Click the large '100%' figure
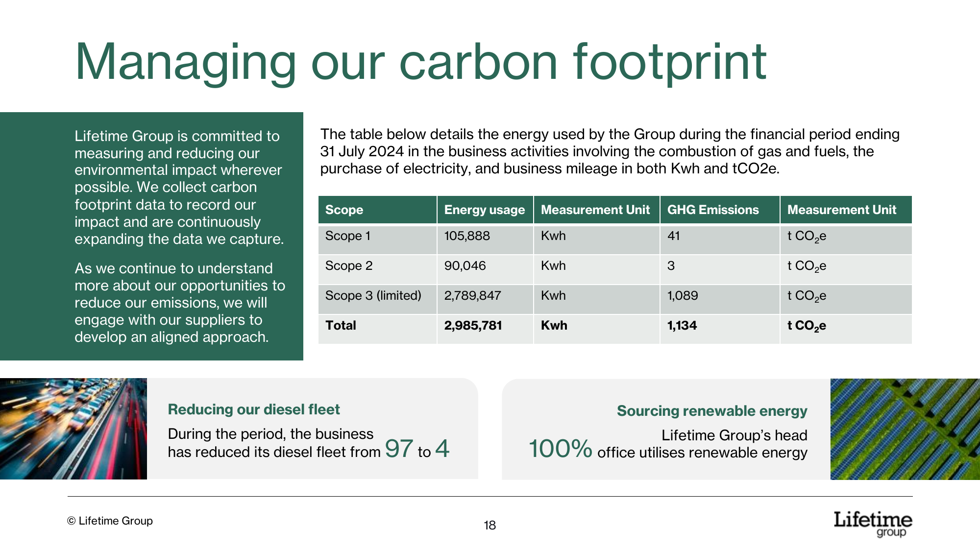This screenshot has height=551, width=980. (x=561, y=449)
